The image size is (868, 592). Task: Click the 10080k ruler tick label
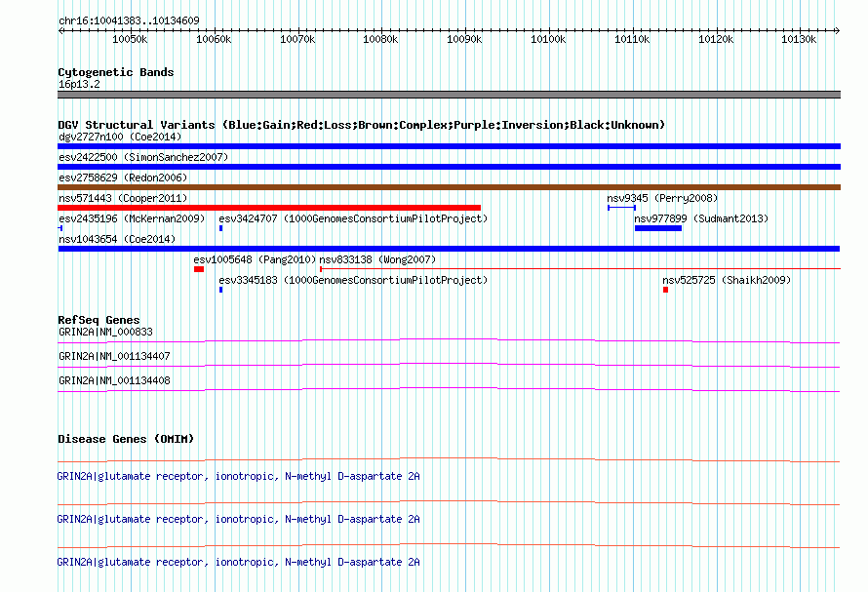380,39
